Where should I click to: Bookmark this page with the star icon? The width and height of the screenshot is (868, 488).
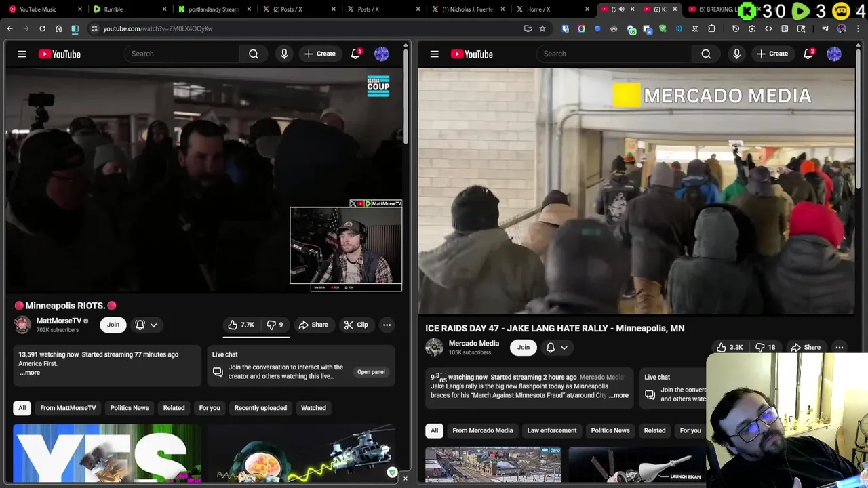(542, 28)
